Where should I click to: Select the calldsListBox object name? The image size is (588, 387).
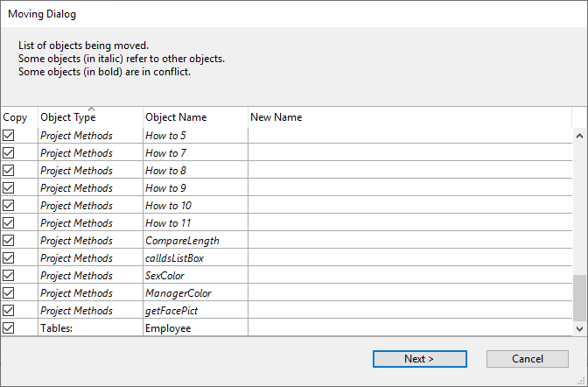(x=174, y=258)
